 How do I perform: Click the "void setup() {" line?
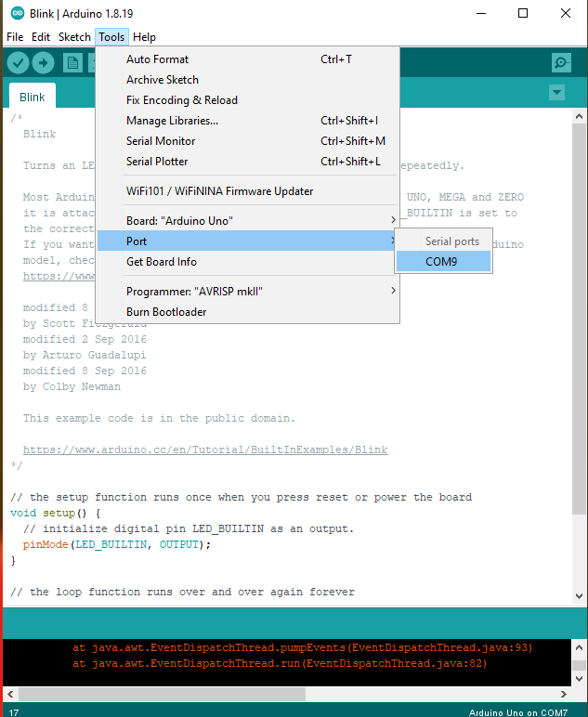pos(56,513)
